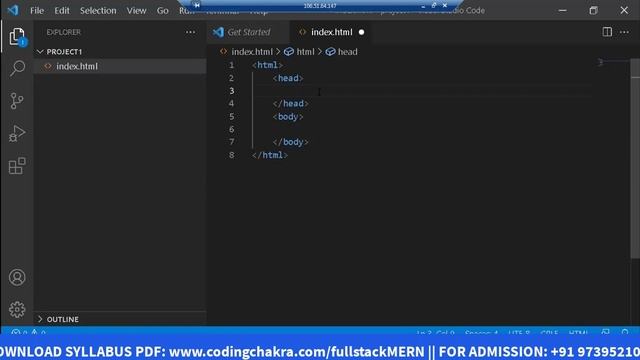Select the index.html editor tab
640x360 pixels.
coord(331,32)
